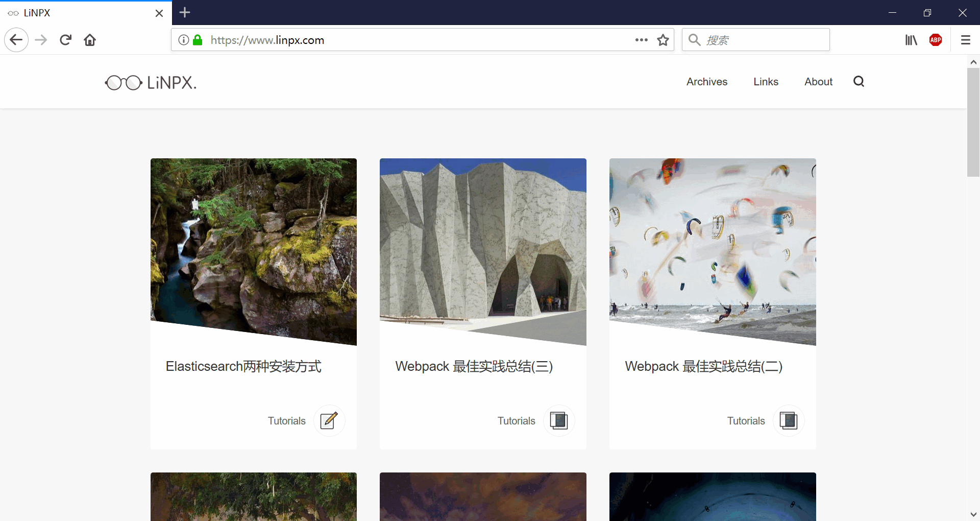This screenshot has height=521, width=980.
Task: Open the Firefox library icon
Action: [911, 40]
